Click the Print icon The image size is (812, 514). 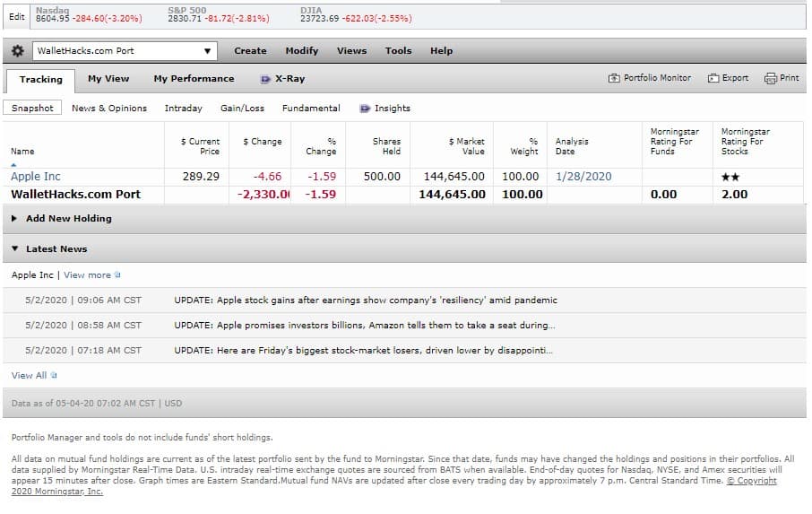pos(770,78)
